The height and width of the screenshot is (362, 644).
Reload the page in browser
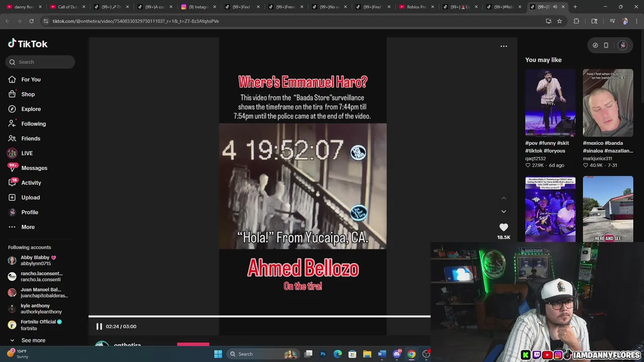point(31,21)
